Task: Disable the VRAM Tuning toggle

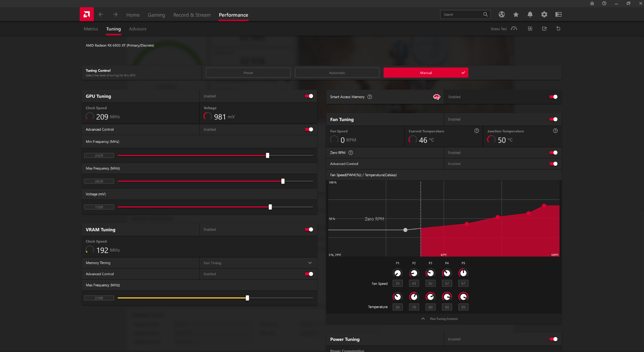Action: coord(309,230)
